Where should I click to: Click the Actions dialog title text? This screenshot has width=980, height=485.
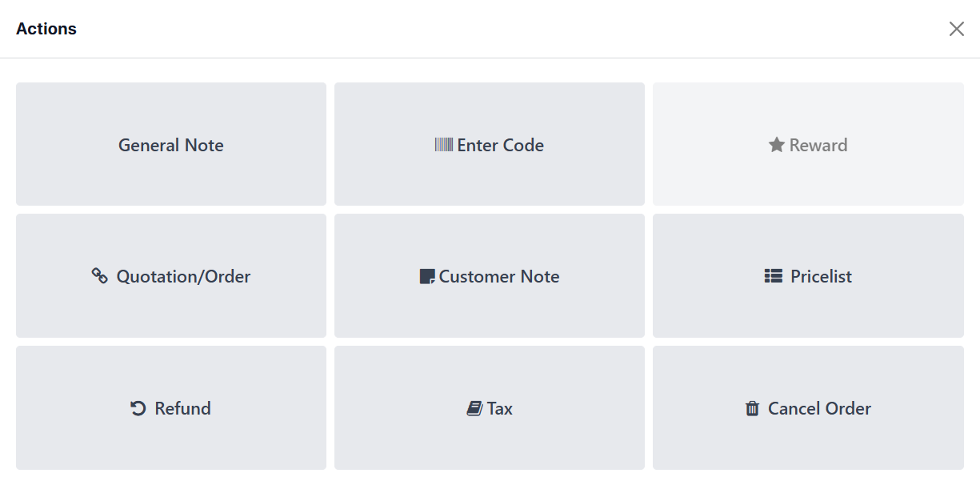click(x=46, y=29)
